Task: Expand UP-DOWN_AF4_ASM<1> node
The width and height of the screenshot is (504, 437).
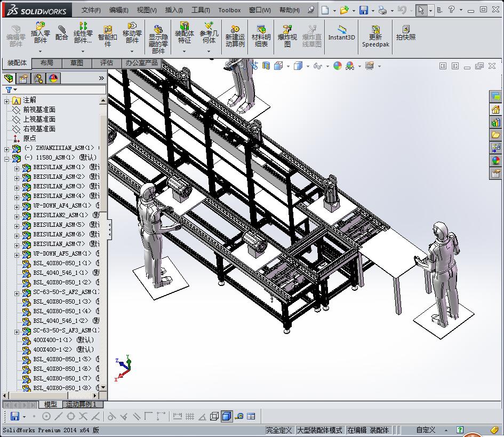Action: 17,207
